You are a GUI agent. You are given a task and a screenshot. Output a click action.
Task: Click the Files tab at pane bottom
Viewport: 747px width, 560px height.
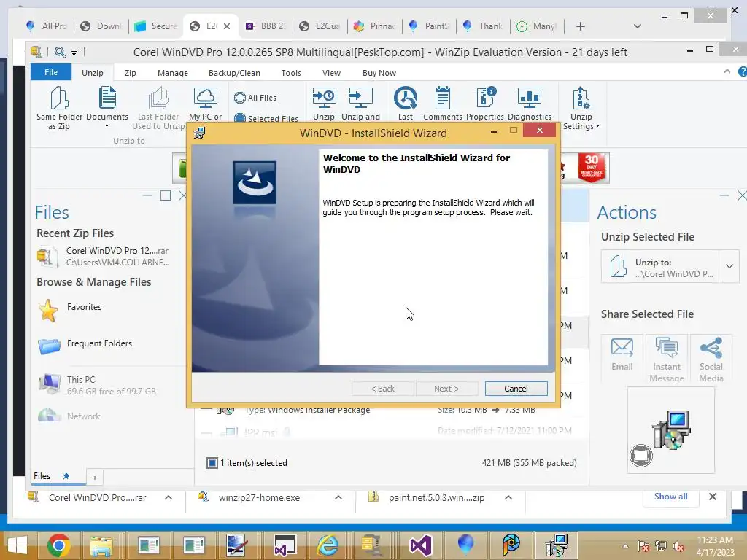52,476
